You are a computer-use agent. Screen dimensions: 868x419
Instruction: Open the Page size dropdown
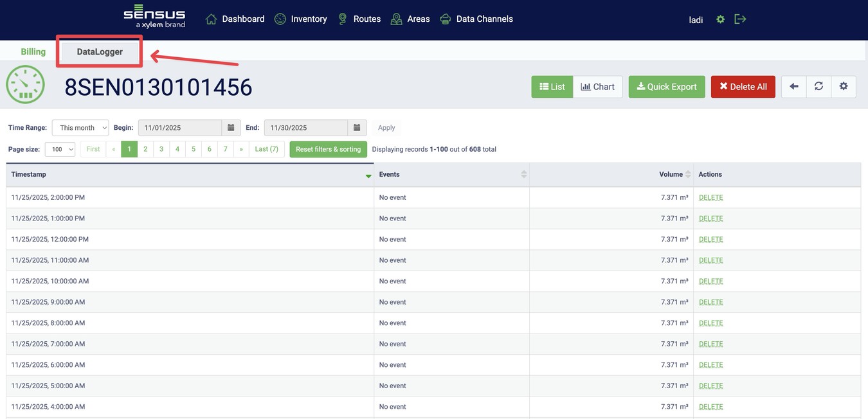60,149
